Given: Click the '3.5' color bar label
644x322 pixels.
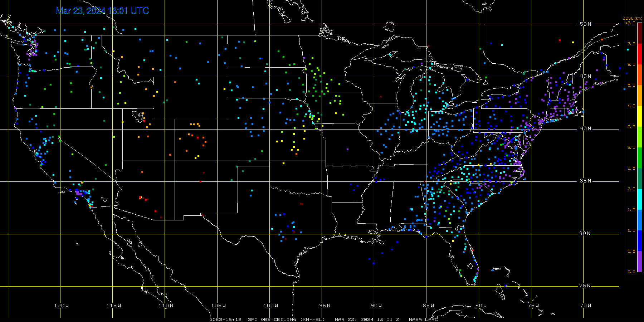Looking at the screenshot, I should pyautogui.click(x=631, y=127).
